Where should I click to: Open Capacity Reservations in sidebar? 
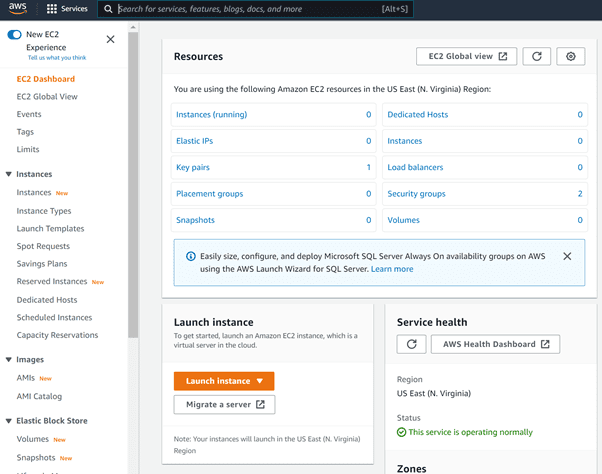pyautogui.click(x=57, y=335)
